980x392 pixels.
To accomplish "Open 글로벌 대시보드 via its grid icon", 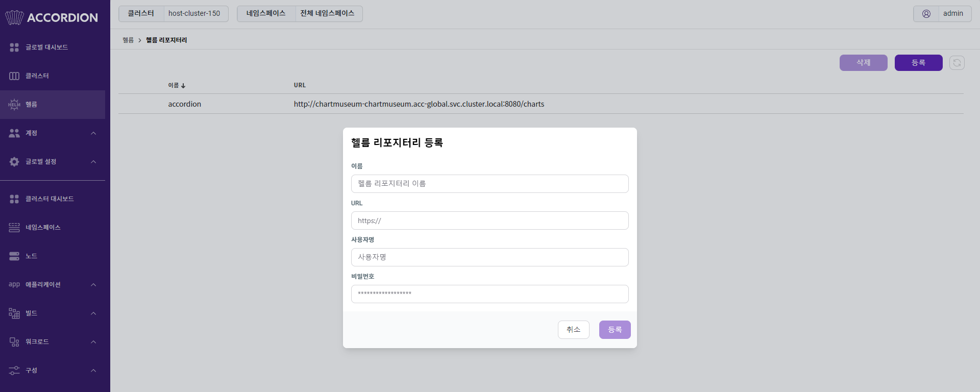I will click(14, 47).
